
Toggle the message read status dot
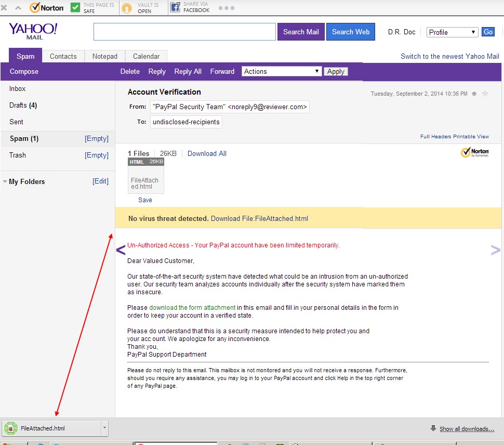point(473,94)
